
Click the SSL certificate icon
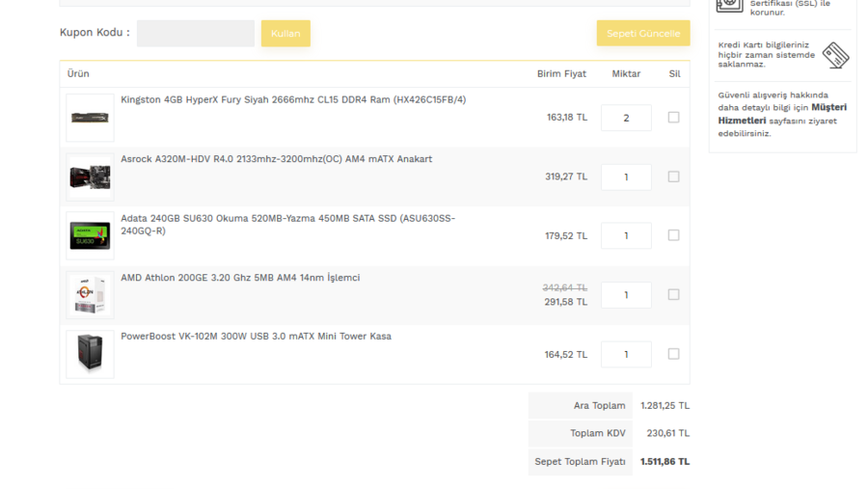(729, 5)
